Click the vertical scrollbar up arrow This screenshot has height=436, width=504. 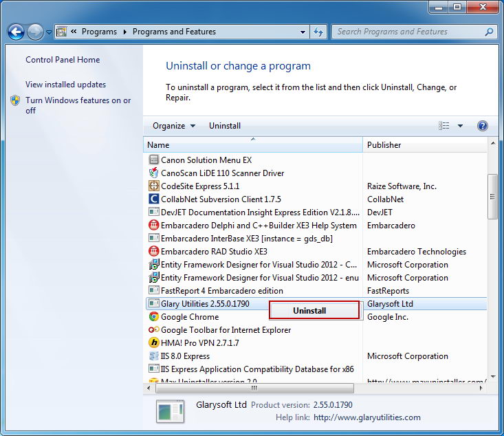pyautogui.click(x=493, y=143)
